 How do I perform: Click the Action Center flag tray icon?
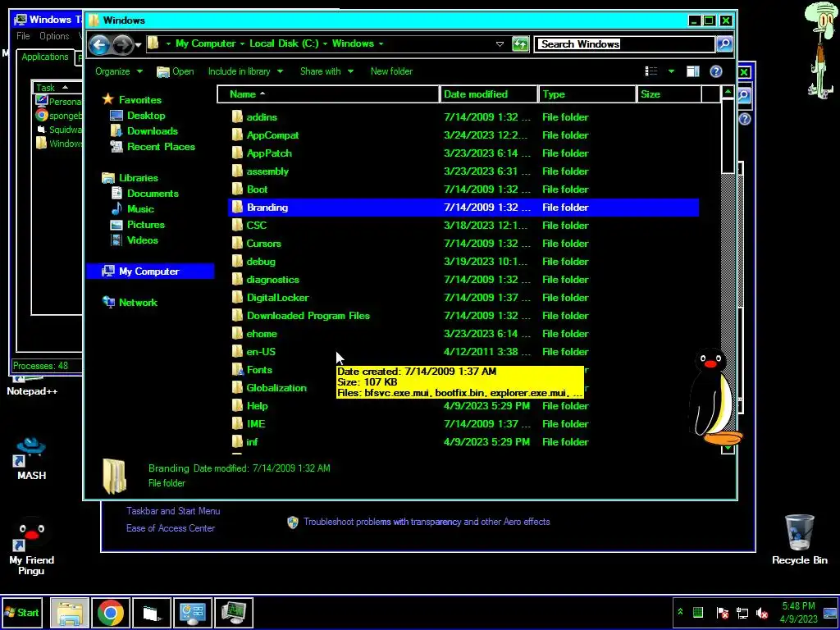coord(722,612)
